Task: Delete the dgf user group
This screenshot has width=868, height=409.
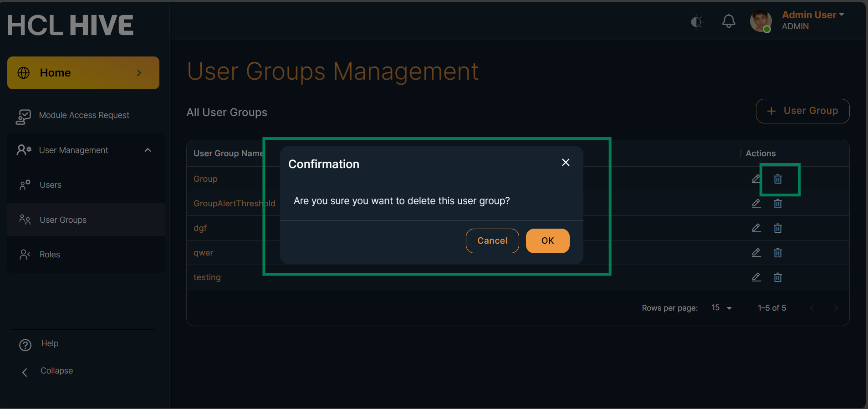Action: [x=778, y=228]
